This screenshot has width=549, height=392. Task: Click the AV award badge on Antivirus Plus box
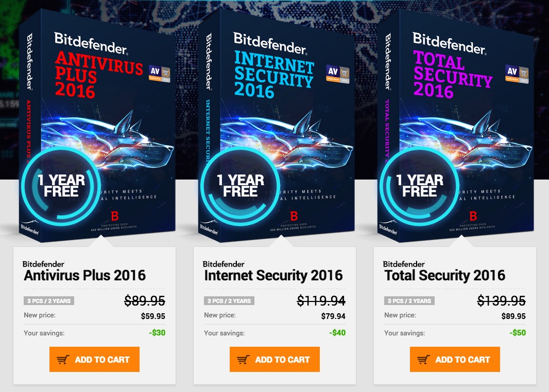pyautogui.click(x=159, y=73)
